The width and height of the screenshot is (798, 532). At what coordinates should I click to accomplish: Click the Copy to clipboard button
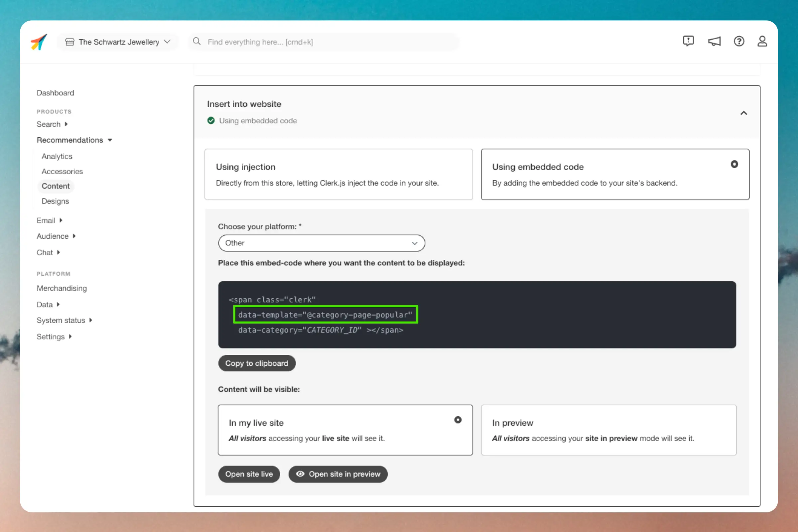click(256, 363)
